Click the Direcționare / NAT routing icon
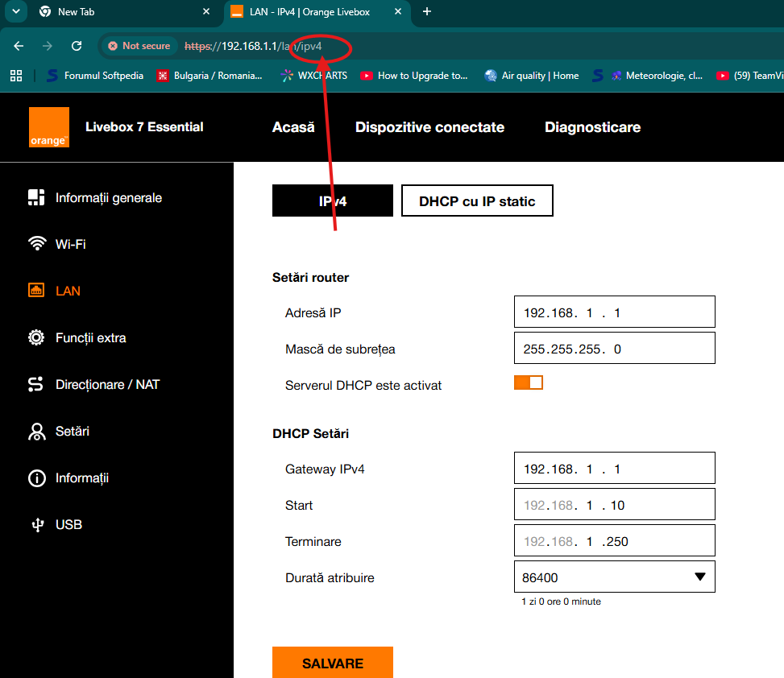The height and width of the screenshot is (678, 784). pyautogui.click(x=35, y=384)
